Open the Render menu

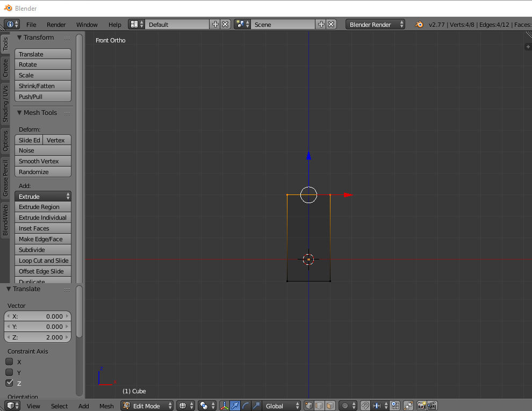(56, 24)
